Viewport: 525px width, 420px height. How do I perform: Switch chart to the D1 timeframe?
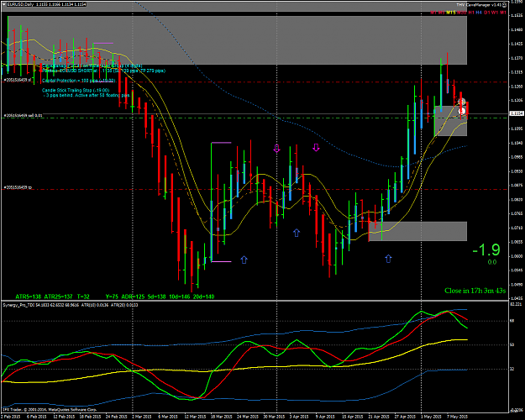(x=487, y=13)
